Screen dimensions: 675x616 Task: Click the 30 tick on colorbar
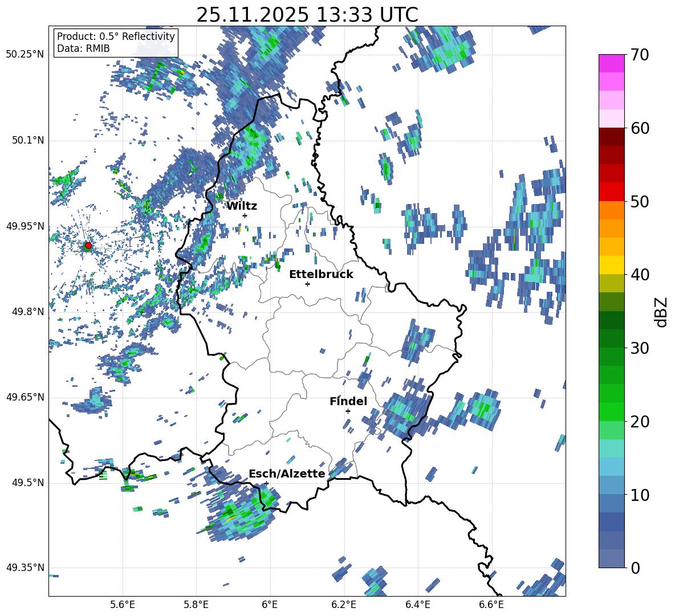pos(640,348)
